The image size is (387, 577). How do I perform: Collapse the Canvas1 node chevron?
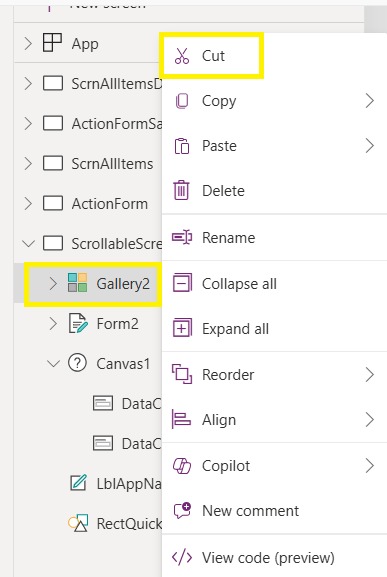[53, 364]
